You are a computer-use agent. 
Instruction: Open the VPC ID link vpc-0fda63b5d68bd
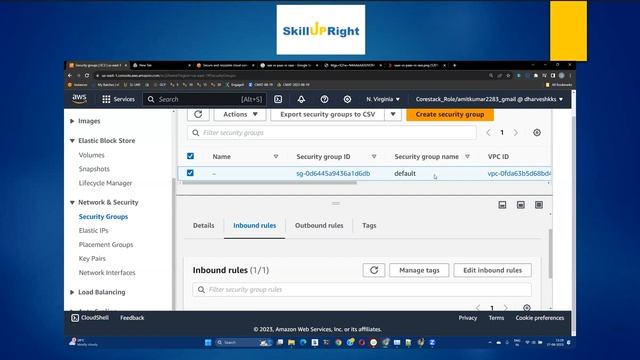pyautogui.click(x=519, y=173)
